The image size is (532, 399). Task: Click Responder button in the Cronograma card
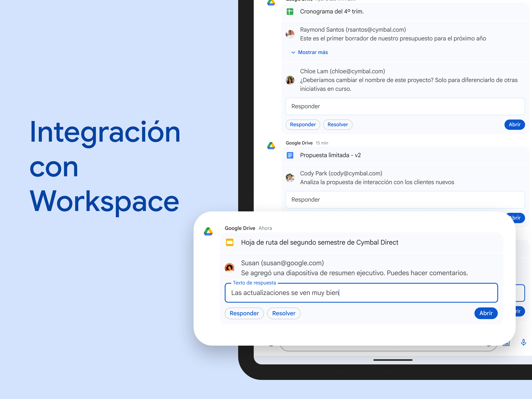pos(303,125)
